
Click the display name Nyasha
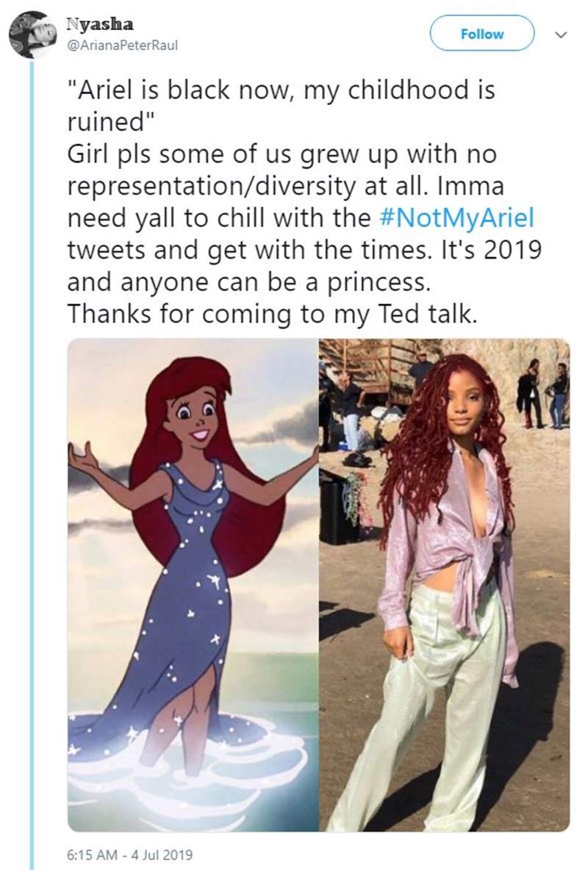click(95, 23)
